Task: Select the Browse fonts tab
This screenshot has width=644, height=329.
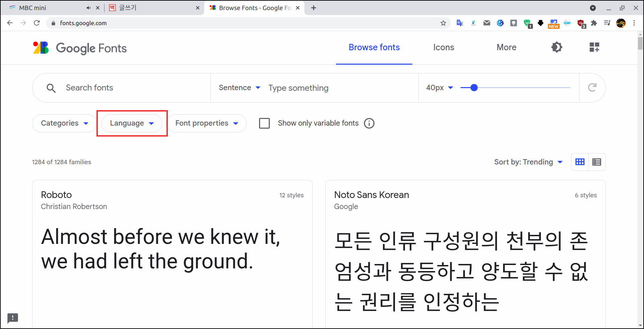Action: [x=374, y=48]
